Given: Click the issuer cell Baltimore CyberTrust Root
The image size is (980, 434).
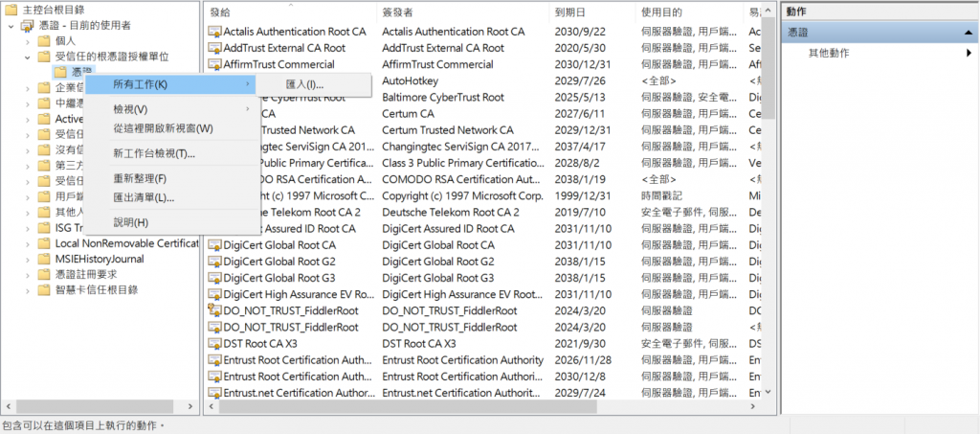Looking at the screenshot, I should [442, 97].
